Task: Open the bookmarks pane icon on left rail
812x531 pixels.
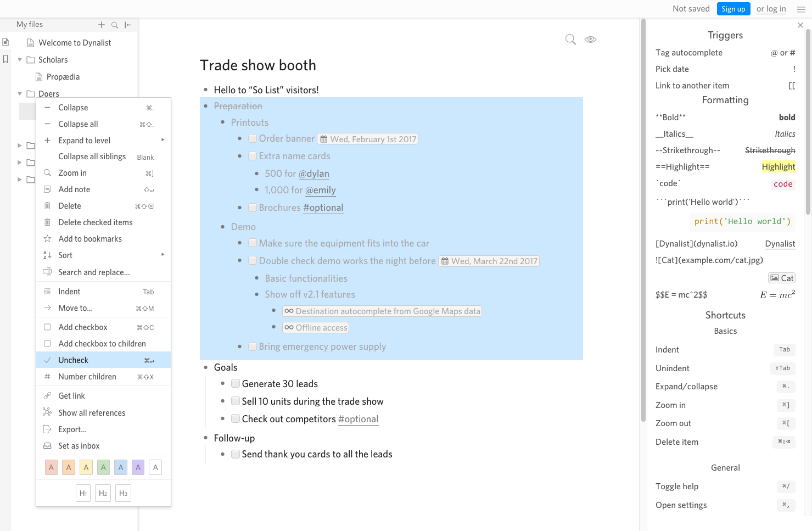Action: (x=5, y=59)
